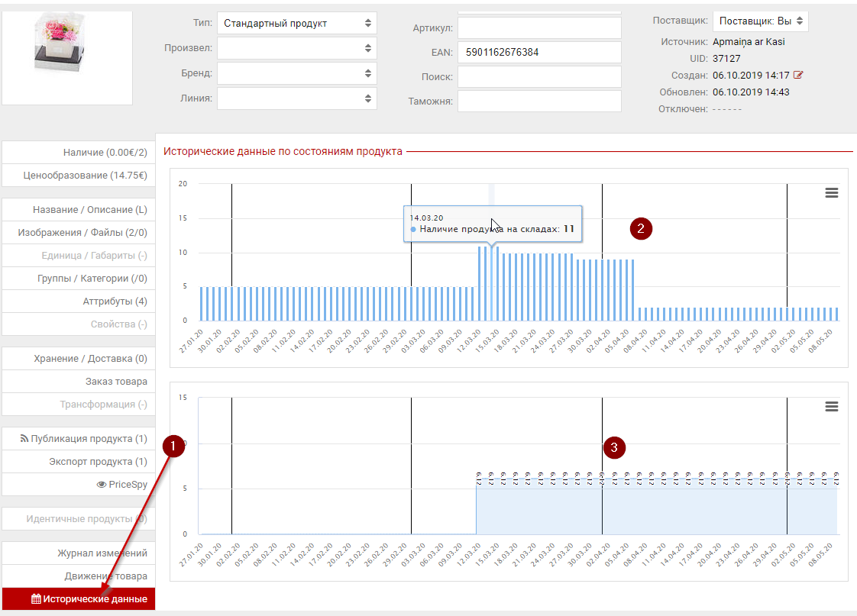857x616 pixels.
Task: Open the lower chart hamburger menu
Action: [x=832, y=407]
